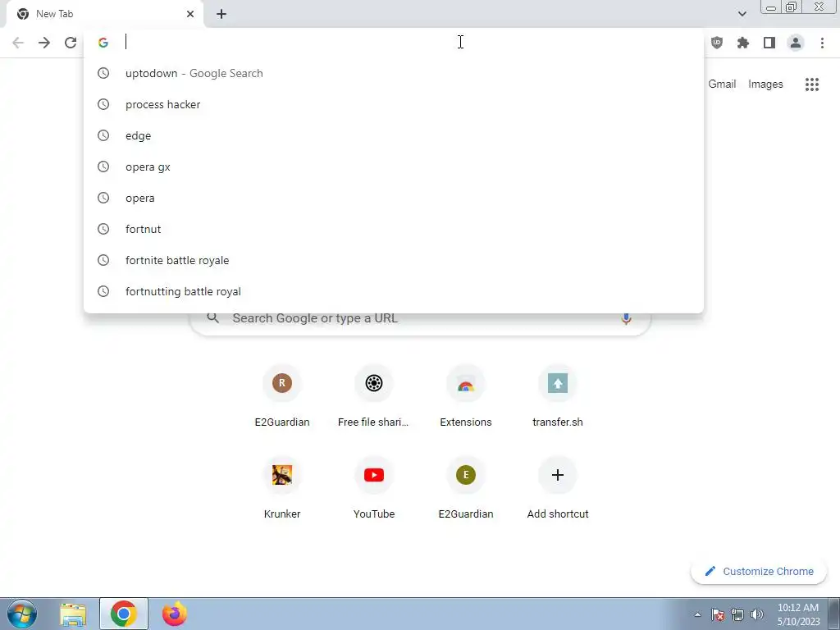840x630 pixels.
Task: Open the YouTube shortcut
Action: (x=374, y=489)
